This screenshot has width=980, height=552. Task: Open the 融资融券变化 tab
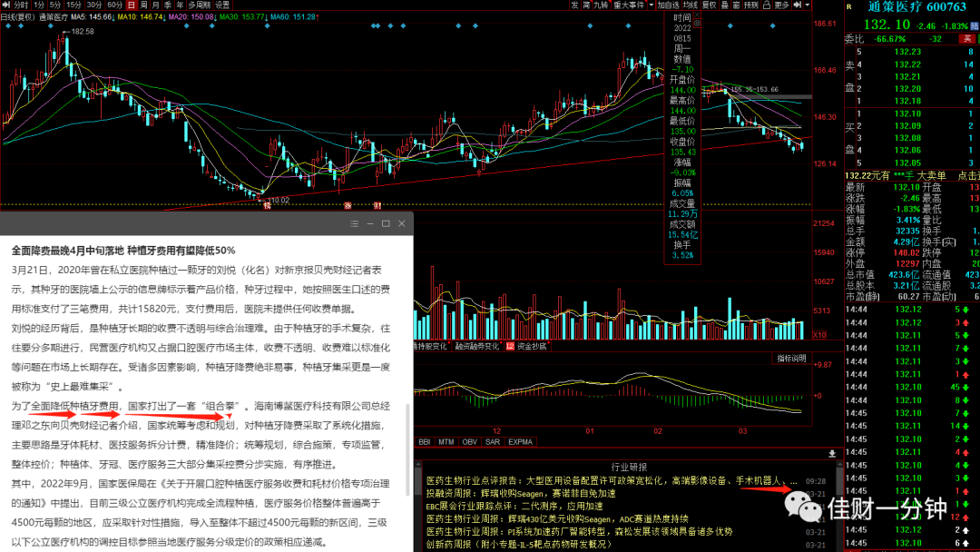(x=477, y=346)
